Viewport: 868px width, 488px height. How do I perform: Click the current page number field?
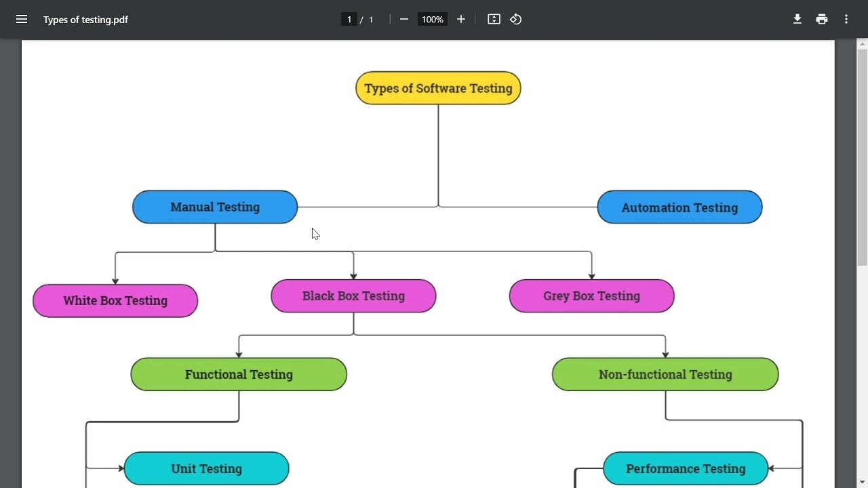click(349, 19)
